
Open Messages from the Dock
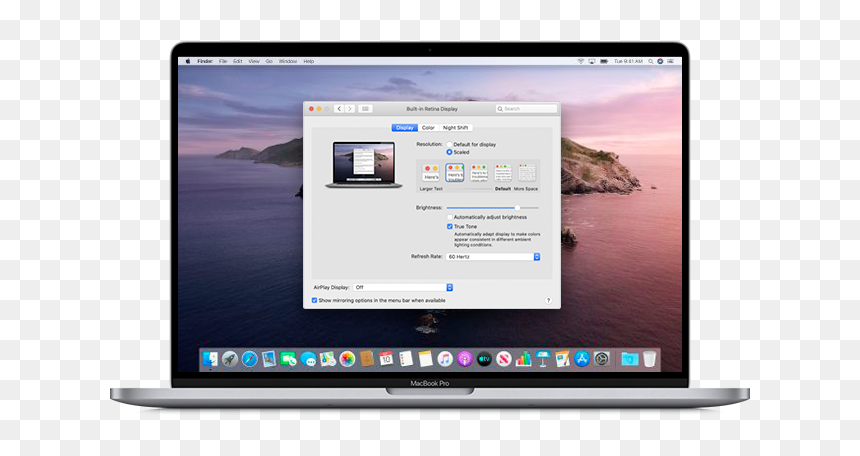tap(308, 359)
